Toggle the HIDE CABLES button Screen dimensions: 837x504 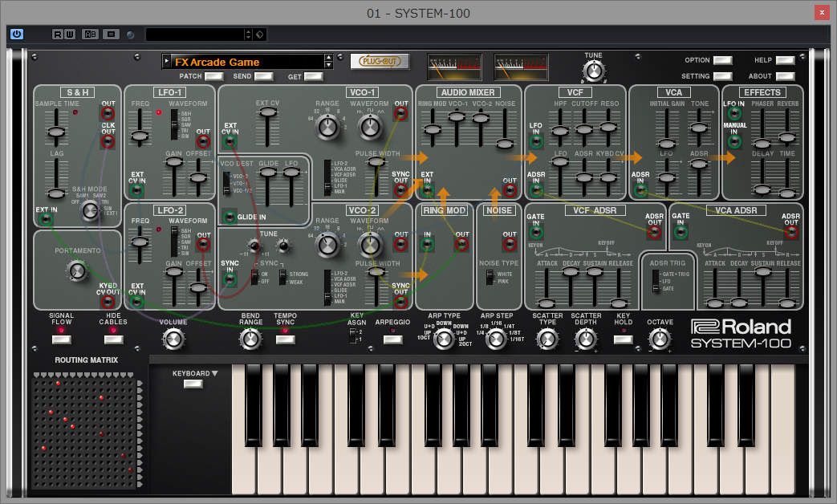(113, 339)
